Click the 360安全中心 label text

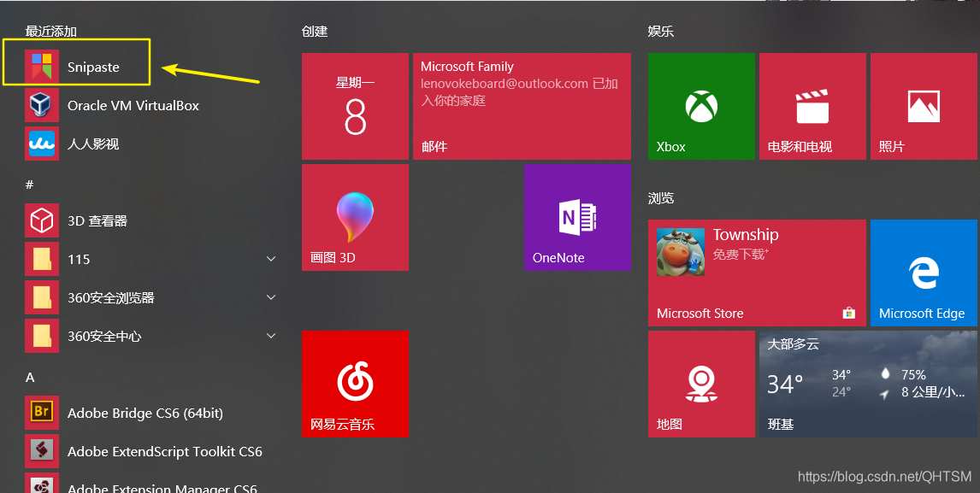click(x=104, y=336)
